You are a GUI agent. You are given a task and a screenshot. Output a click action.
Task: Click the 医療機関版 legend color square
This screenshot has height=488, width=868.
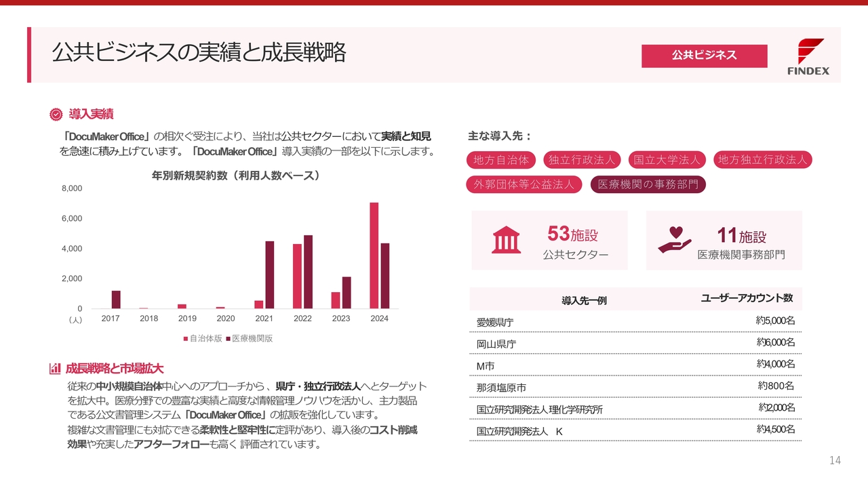click(x=228, y=338)
